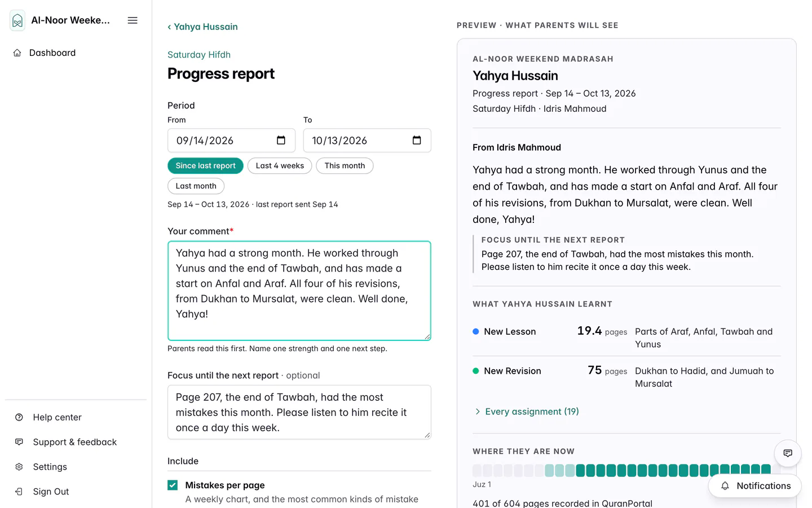Select the This month preset
Screen dimensions: 812x508
[345, 165]
